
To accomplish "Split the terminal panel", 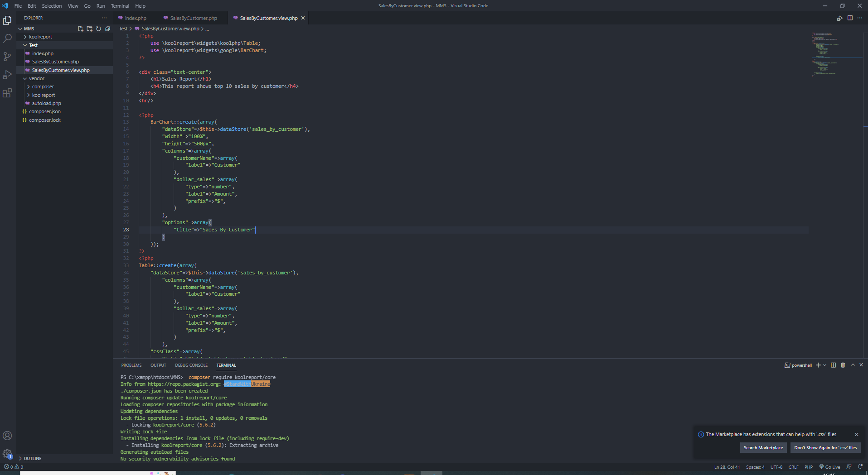I will [x=833, y=365].
